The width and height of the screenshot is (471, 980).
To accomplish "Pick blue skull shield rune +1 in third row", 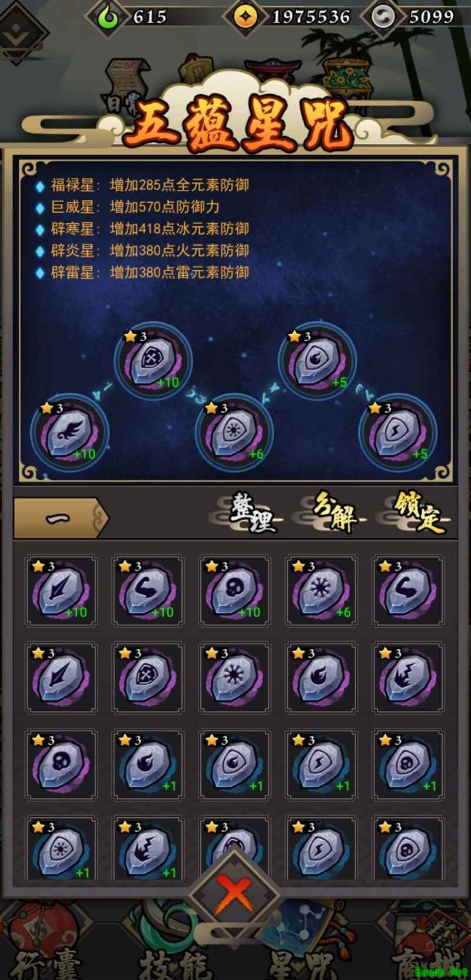I will point(408,764).
